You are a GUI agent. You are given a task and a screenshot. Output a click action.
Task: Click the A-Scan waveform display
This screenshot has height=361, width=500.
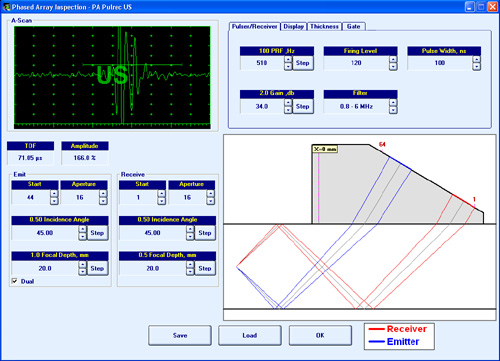112,77
